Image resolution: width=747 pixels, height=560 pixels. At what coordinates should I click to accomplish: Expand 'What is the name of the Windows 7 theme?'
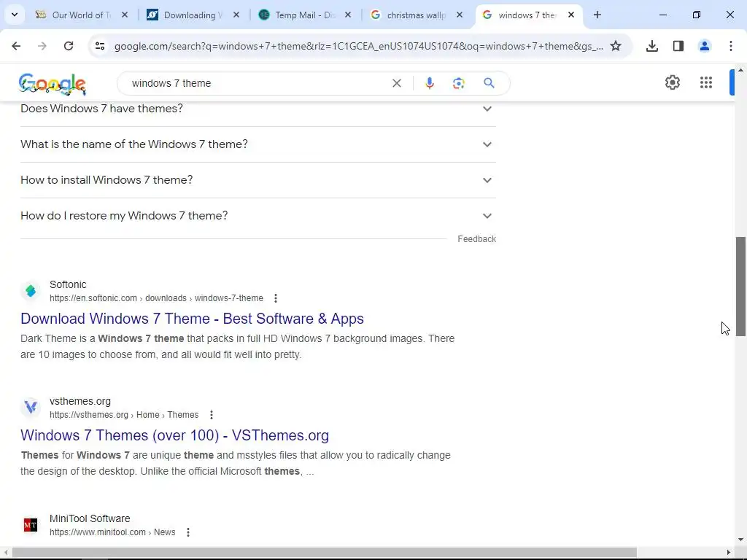point(258,144)
